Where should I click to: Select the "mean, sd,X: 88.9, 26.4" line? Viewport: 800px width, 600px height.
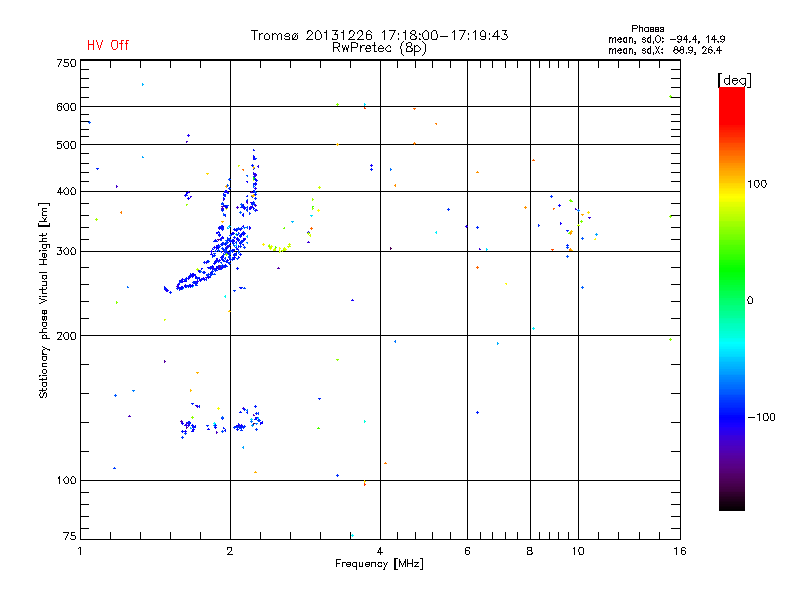pos(665,51)
